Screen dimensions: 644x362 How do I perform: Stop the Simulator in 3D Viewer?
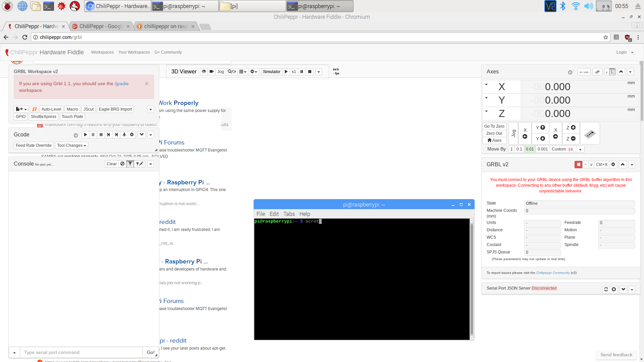310,72
